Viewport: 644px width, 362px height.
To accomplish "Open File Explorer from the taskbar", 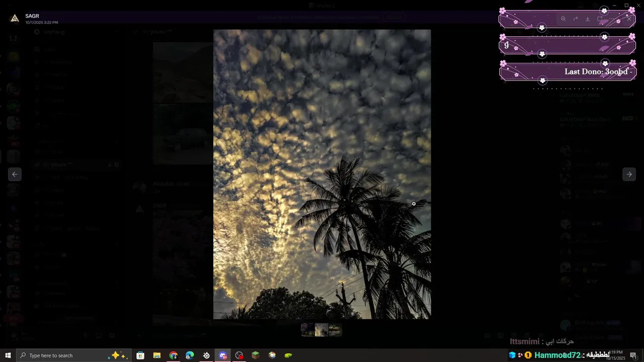I will coord(157,355).
